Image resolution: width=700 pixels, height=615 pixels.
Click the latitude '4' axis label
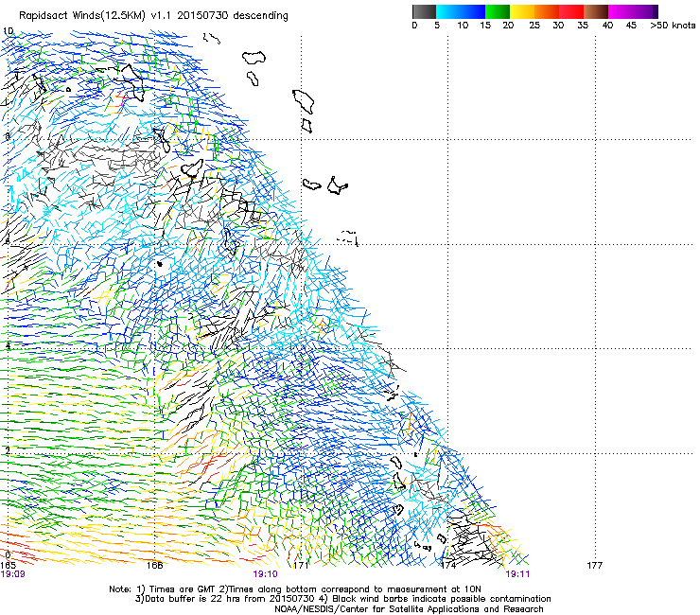coord(8,345)
